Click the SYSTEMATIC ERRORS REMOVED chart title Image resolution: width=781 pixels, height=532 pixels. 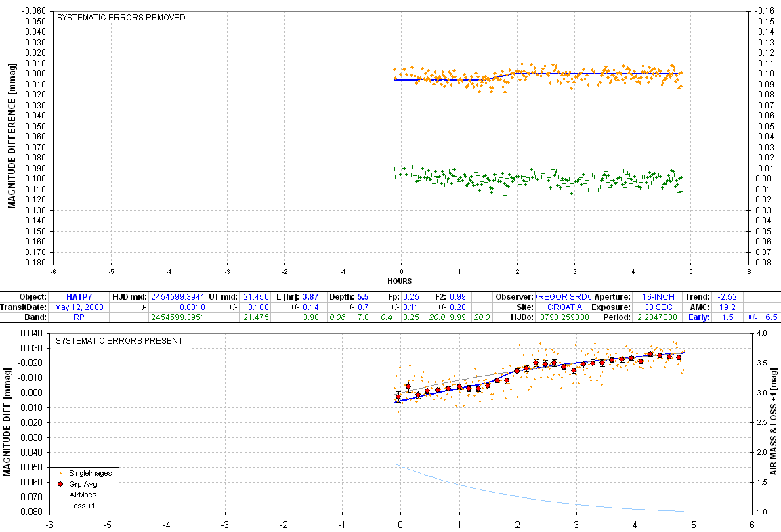coord(121,18)
